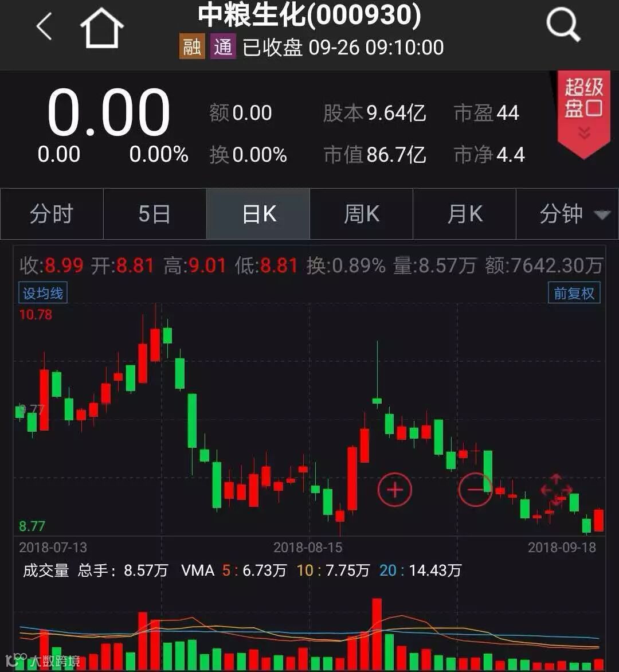Open the search magnifier icon
The image size is (619, 672).
coord(563,25)
